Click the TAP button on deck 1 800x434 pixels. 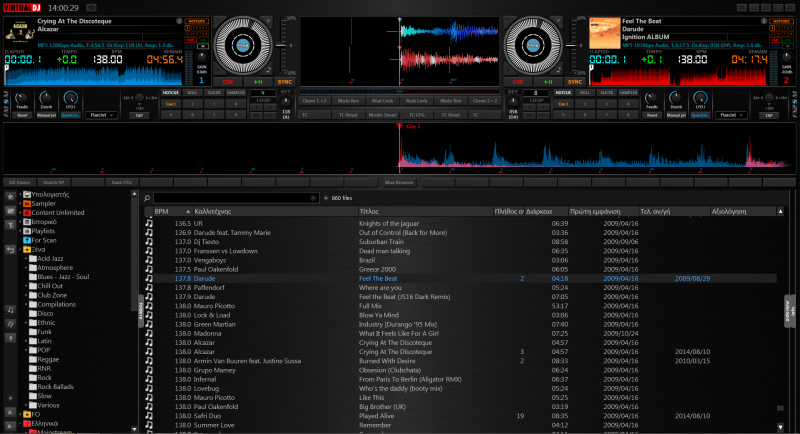[139, 116]
